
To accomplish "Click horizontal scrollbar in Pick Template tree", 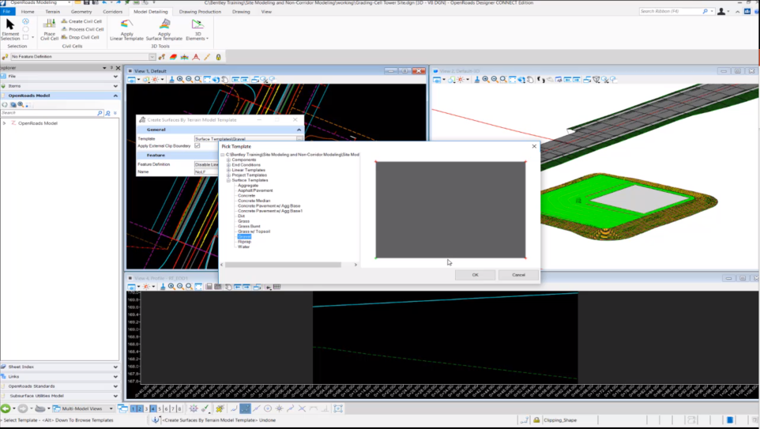I will point(283,265).
